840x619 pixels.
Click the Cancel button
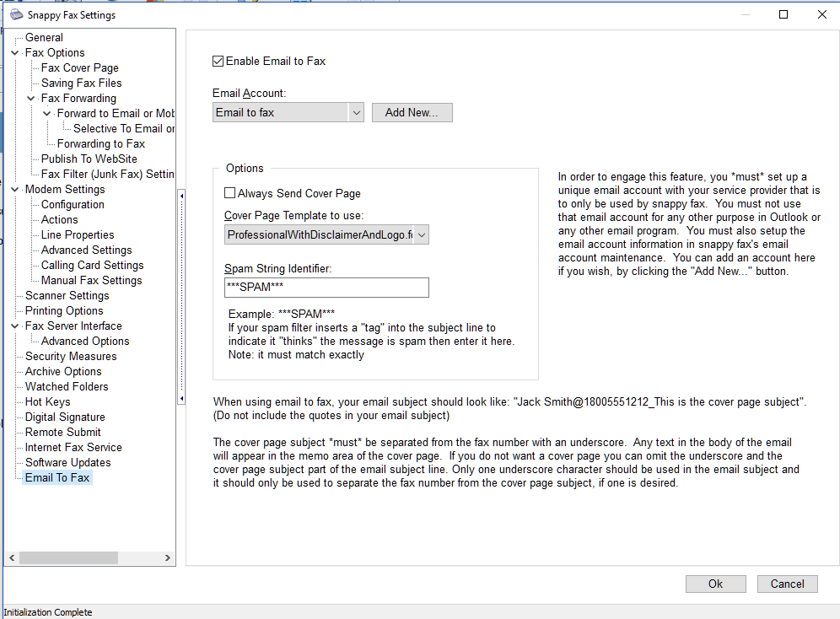click(x=788, y=584)
